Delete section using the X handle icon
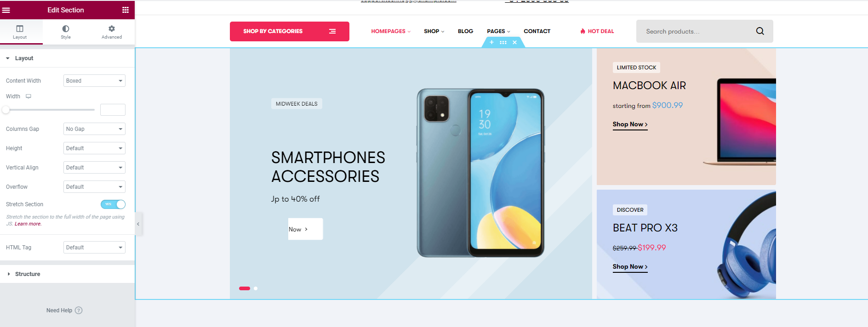This screenshot has height=327, width=868. click(514, 42)
